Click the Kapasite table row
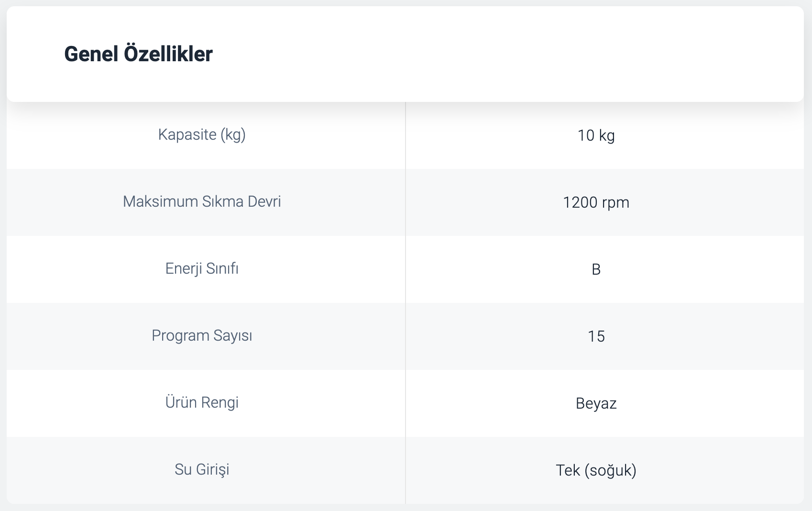The image size is (812, 511). pyautogui.click(x=405, y=135)
